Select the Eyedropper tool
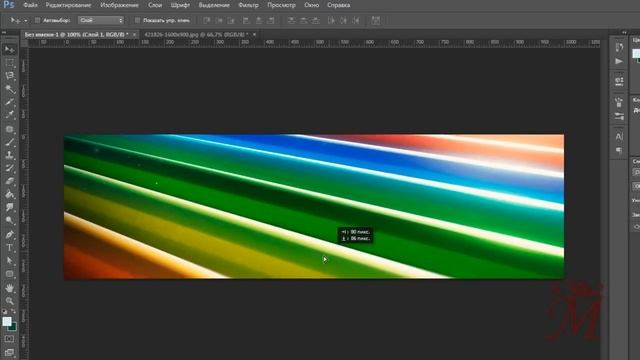This screenshot has height=360, width=640. [9, 115]
